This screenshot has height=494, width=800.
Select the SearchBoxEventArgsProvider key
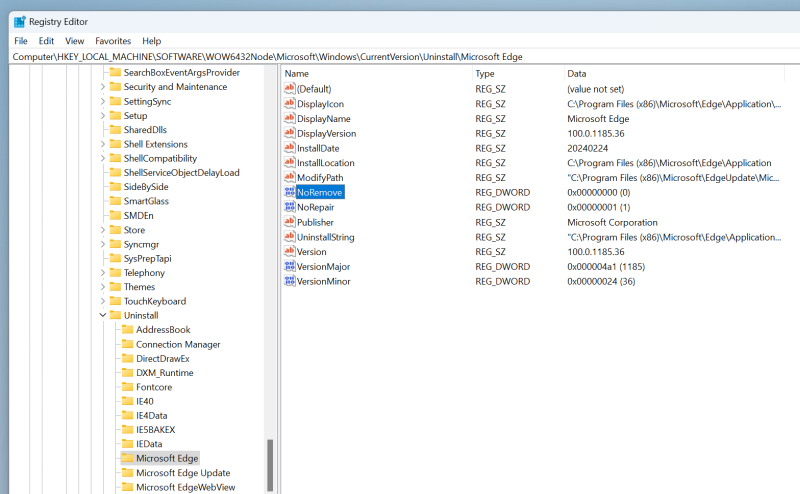coord(182,72)
